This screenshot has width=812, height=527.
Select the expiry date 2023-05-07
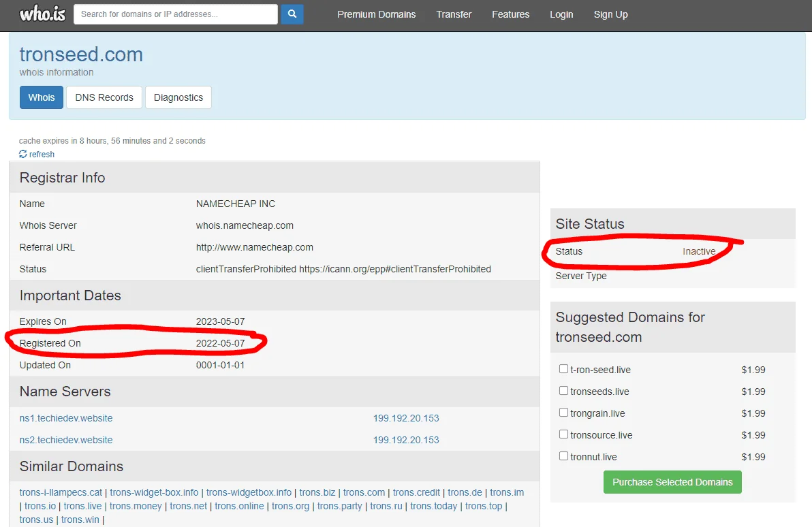(x=220, y=321)
